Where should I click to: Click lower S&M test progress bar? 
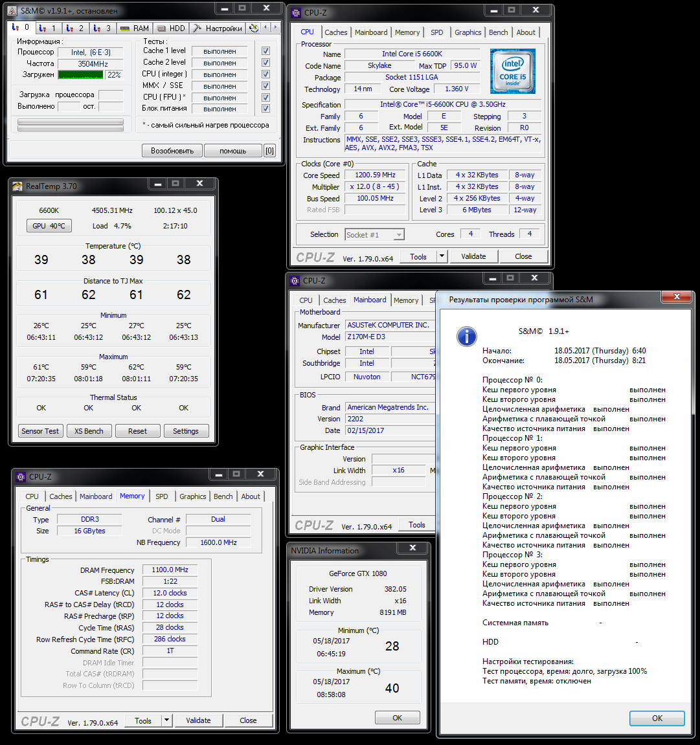click(x=71, y=128)
